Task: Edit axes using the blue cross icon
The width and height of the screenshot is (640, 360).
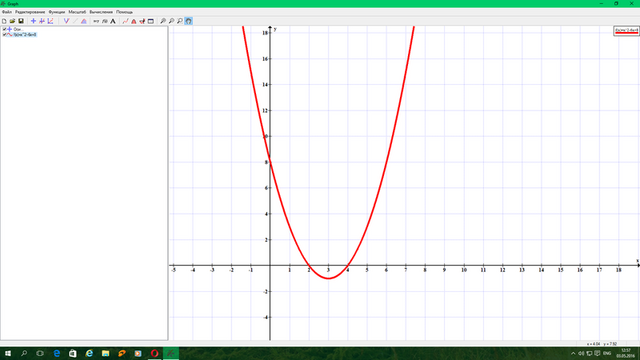Action: coord(33,21)
